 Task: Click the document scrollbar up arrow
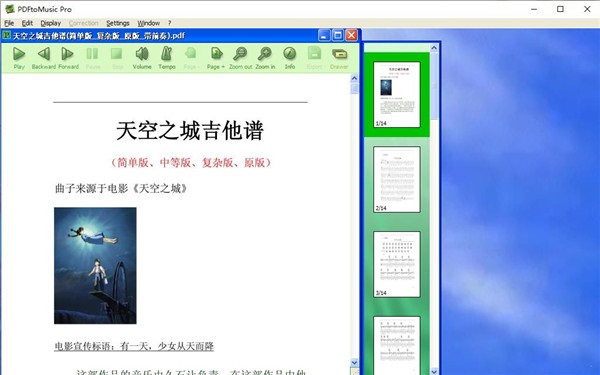coord(354,78)
